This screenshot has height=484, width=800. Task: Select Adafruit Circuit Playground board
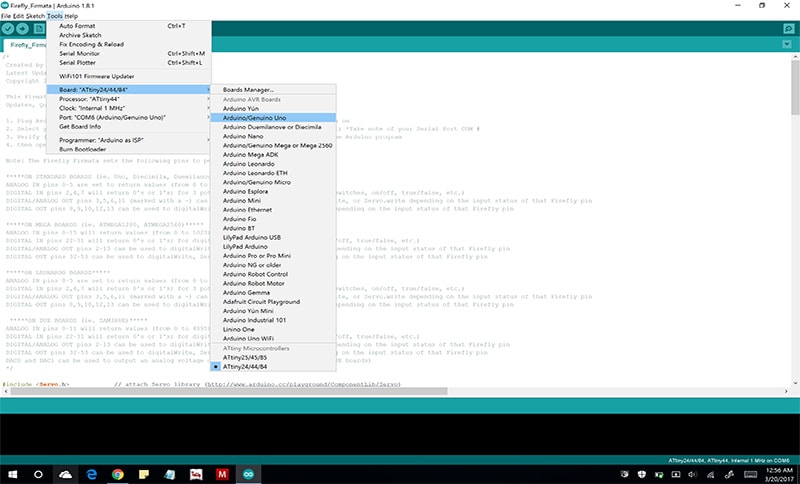(273, 301)
